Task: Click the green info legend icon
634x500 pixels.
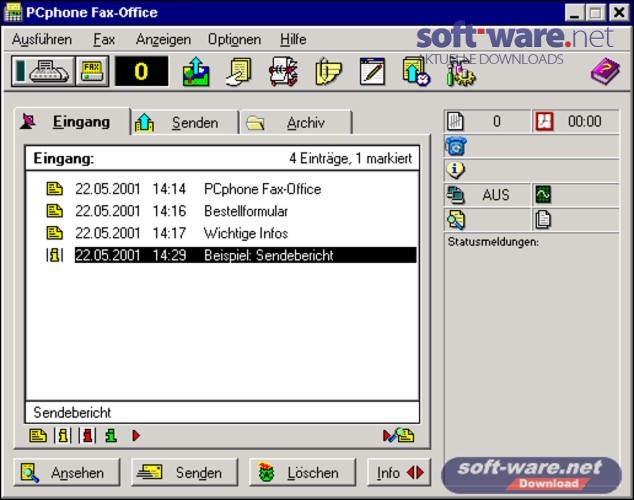Action: (111, 436)
